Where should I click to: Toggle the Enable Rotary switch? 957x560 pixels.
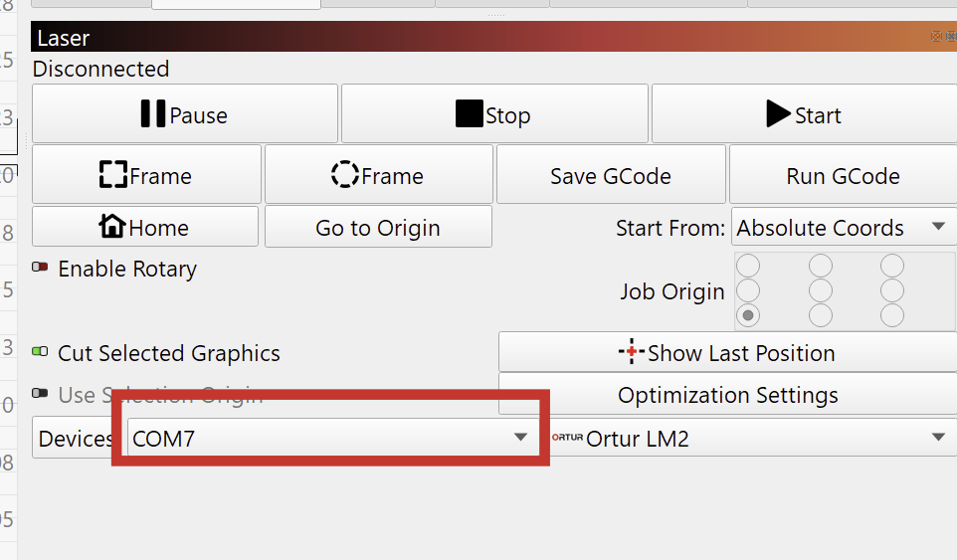click(41, 268)
